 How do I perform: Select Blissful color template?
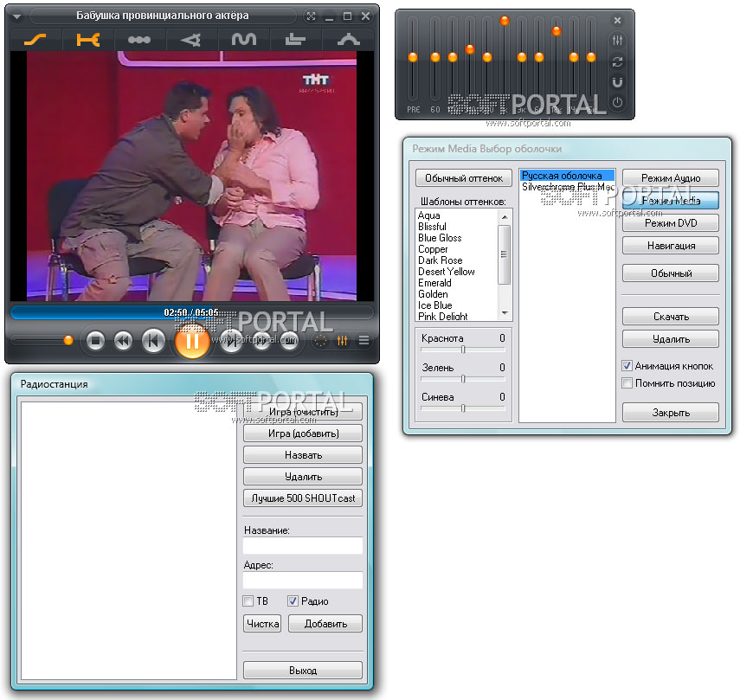[432, 227]
